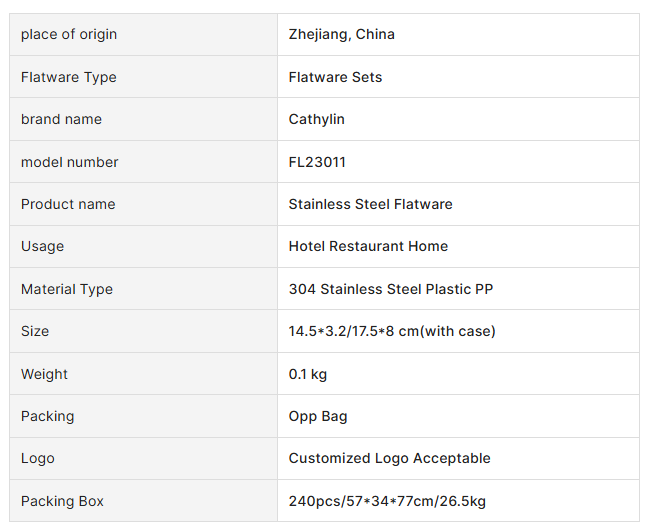Select the 'Hotel Restaurant Home' value
Image resolution: width=651 pixels, height=531 pixels.
coord(368,246)
